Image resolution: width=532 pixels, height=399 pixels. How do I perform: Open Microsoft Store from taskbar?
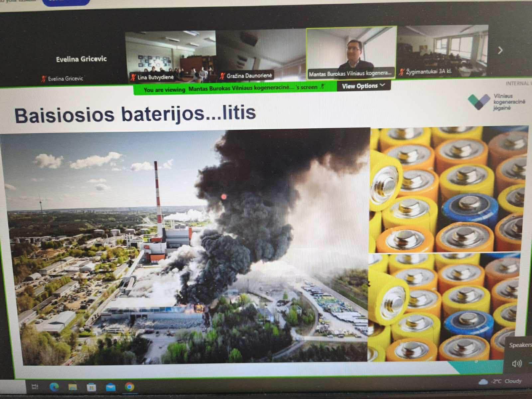click(x=91, y=387)
